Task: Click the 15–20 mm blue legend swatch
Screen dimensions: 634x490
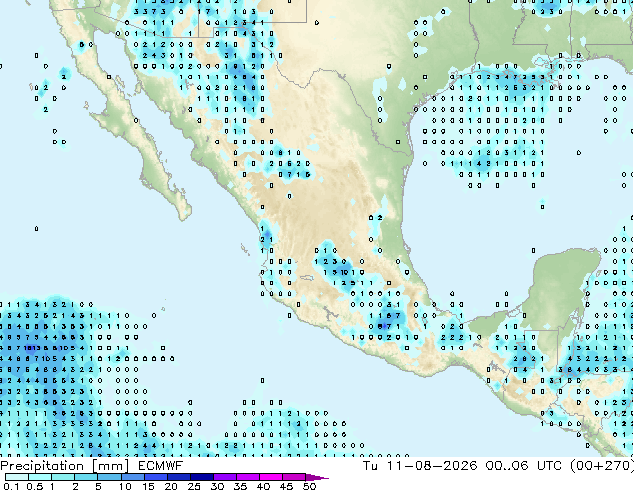Action: [155, 477]
